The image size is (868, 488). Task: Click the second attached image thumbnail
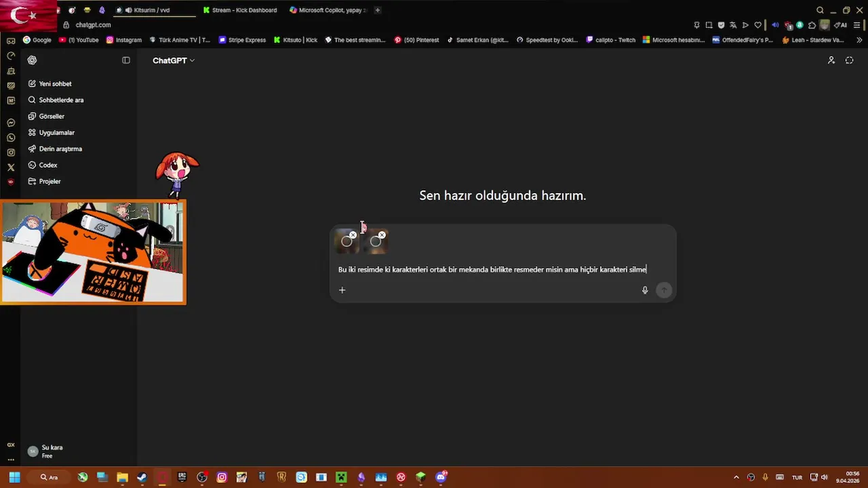click(x=376, y=242)
